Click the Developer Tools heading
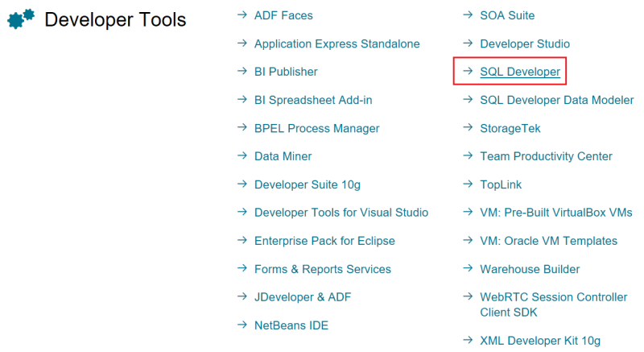This screenshot has width=644, height=352. 115,19
